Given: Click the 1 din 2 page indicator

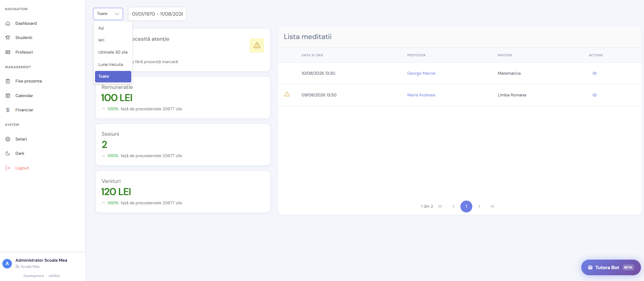Looking at the screenshot, I should click(x=427, y=206).
